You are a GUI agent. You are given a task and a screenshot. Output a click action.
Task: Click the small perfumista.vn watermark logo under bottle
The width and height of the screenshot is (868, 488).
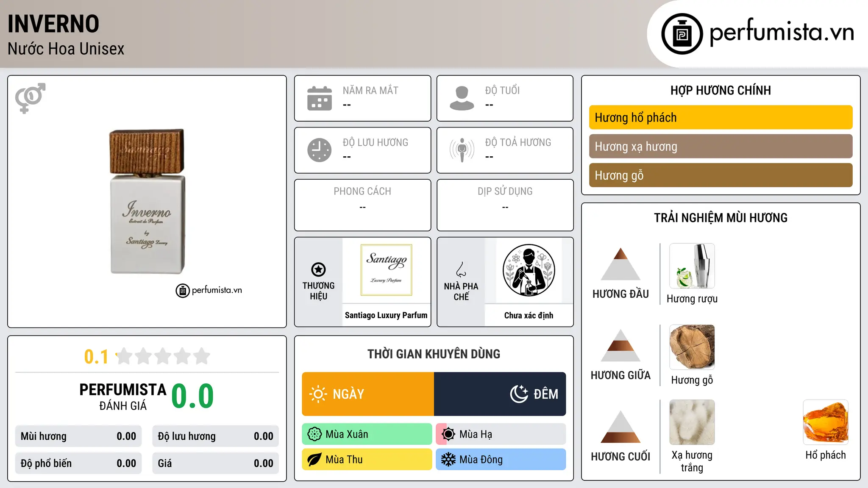coord(209,291)
